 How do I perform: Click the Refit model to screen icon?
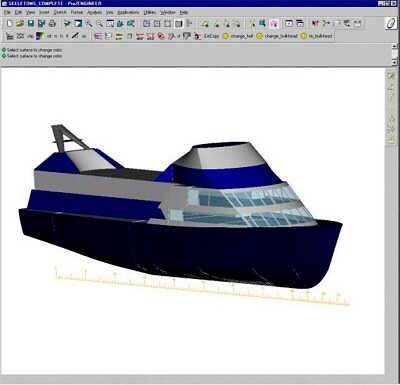(x=110, y=24)
